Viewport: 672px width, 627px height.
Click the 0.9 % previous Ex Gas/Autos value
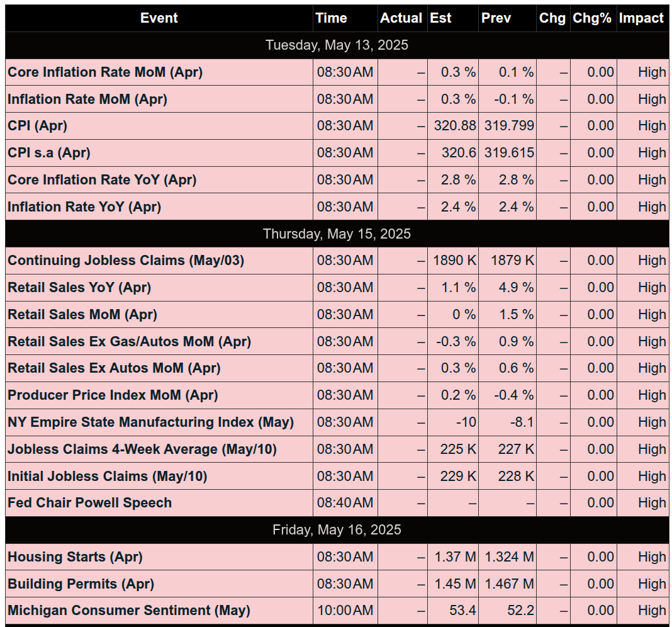point(517,341)
